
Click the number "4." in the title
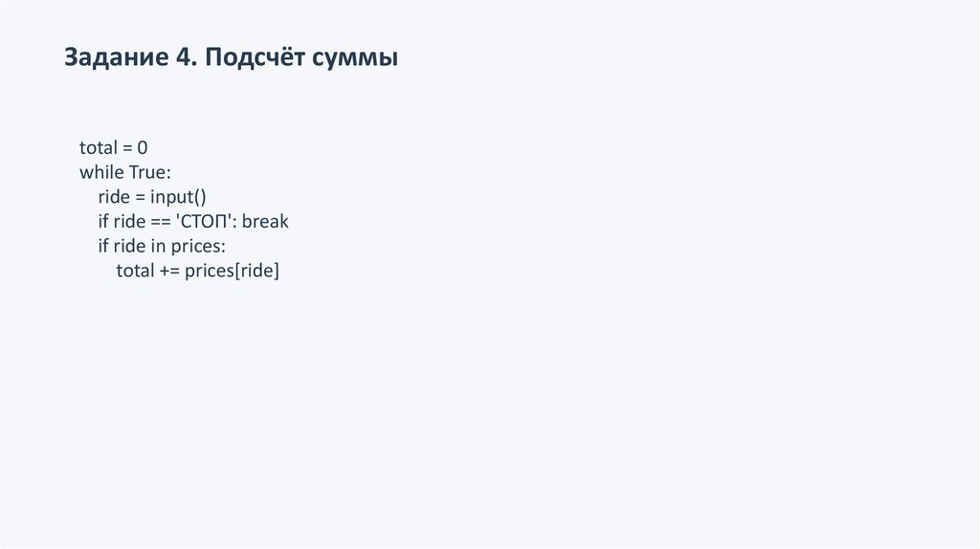coord(186,58)
